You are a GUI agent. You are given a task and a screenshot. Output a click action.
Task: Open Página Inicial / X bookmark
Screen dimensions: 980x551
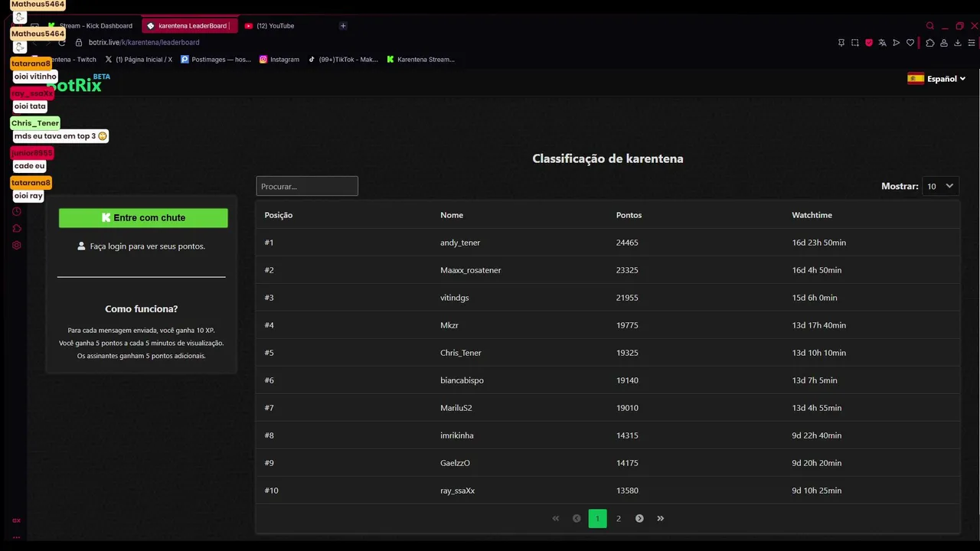(x=139, y=59)
